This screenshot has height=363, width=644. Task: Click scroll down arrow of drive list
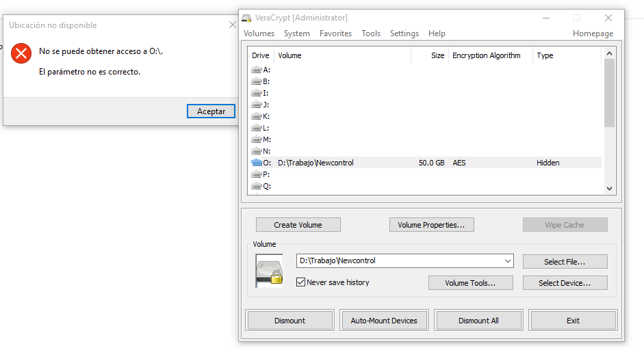coord(610,188)
